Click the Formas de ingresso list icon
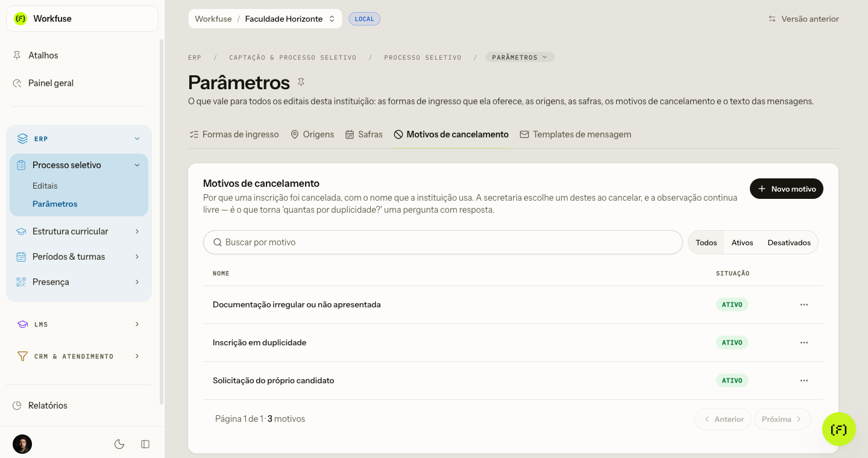868x458 pixels. [x=194, y=134]
